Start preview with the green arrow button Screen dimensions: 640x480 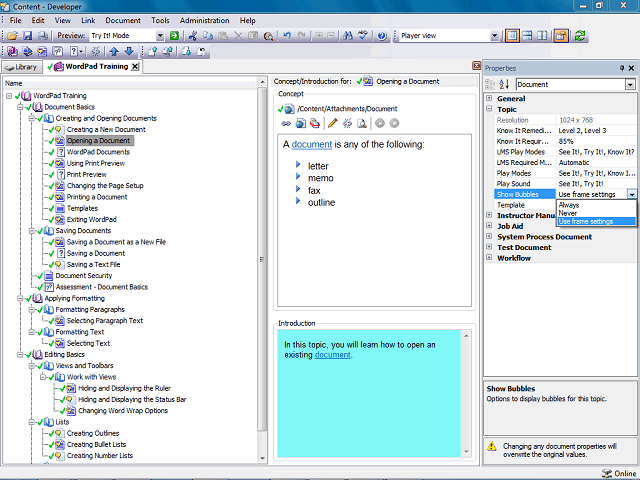click(174, 36)
